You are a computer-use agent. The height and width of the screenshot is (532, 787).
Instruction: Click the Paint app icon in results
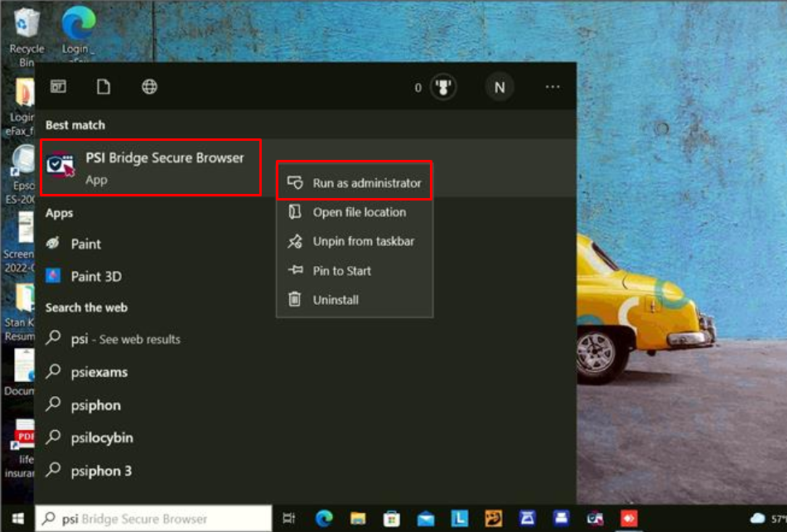coord(53,244)
